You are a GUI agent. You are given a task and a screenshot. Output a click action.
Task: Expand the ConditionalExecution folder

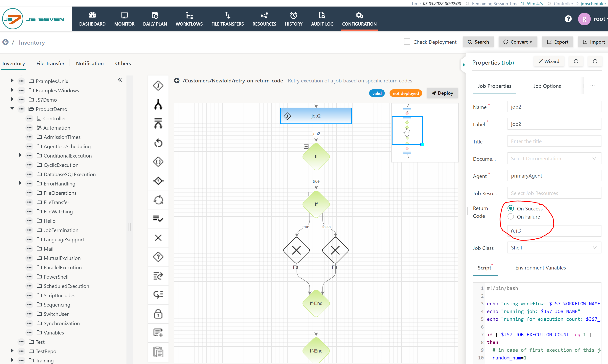point(20,155)
